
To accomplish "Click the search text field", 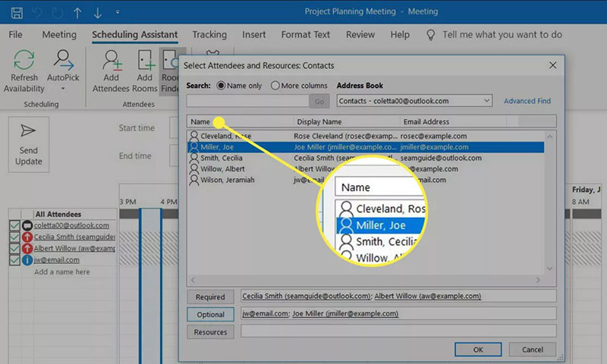I will click(x=248, y=102).
